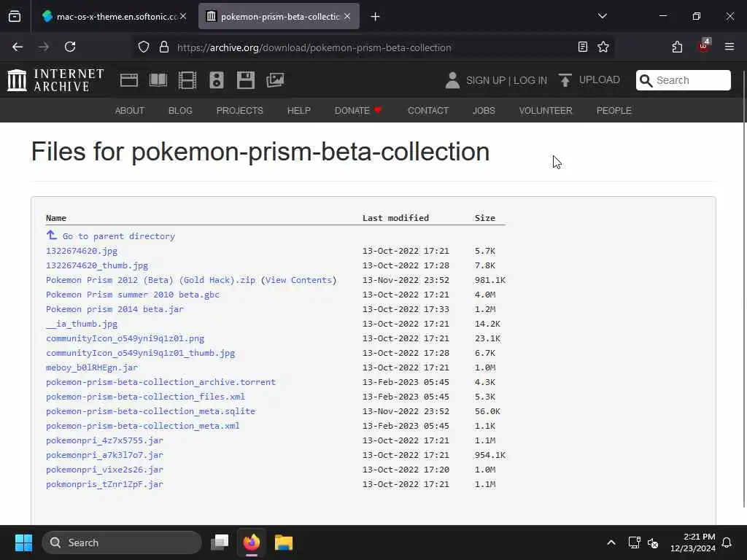
Task: Open the JOBS menu item
Action: [x=484, y=111]
